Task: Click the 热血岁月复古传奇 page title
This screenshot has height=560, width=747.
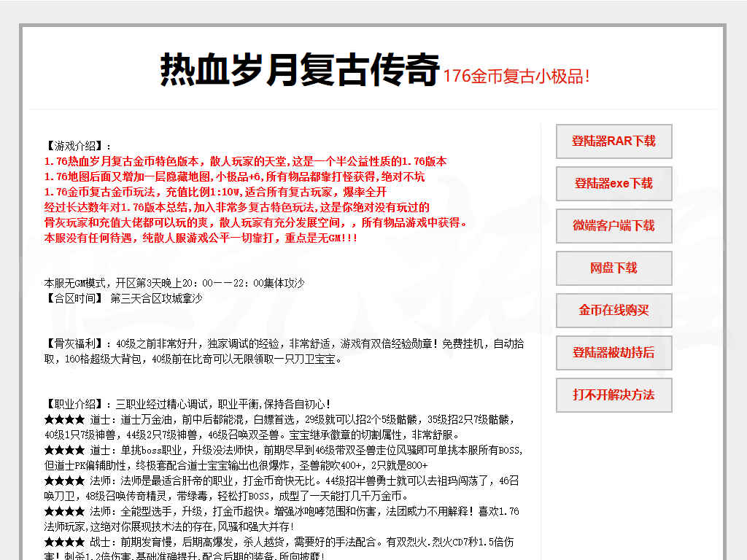Action: pyautogui.click(x=300, y=70)
